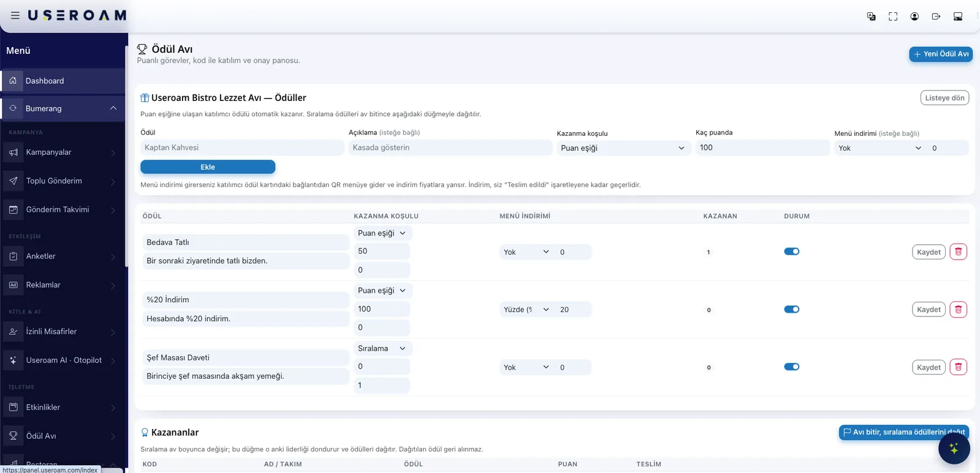Toggle the hamburger sidebar menu icon
The image size is (980, 473).
pos(15,15)
